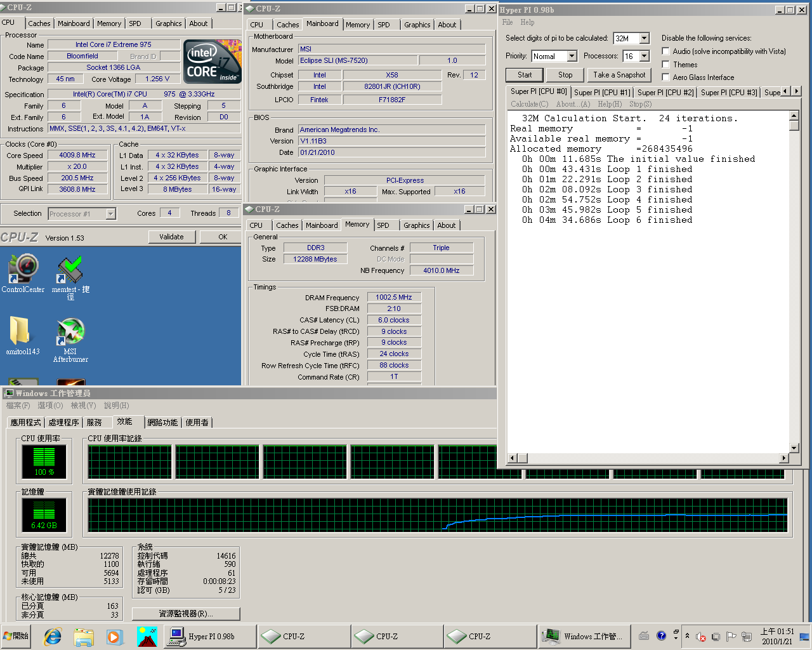812x650 pixels.
Task: Open the Caches tab in the CPU-Z window showing the CPU tab
Action: click(x=39, y=23)
